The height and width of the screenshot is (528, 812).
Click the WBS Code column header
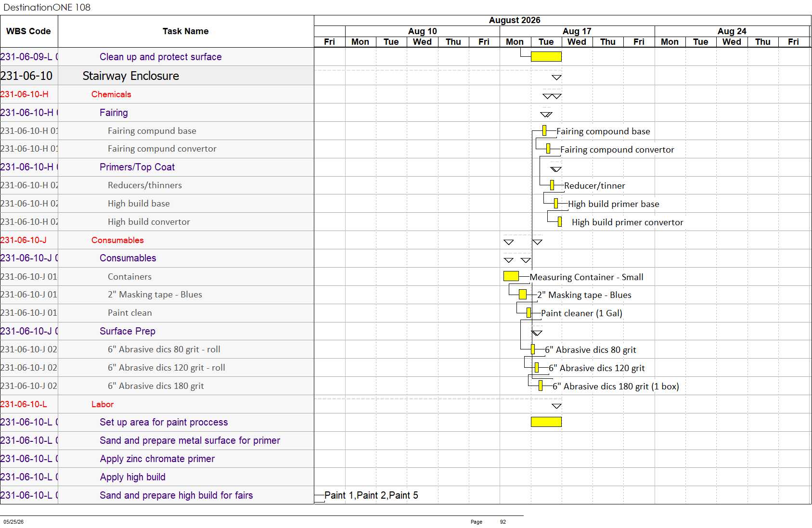[28, 31]
